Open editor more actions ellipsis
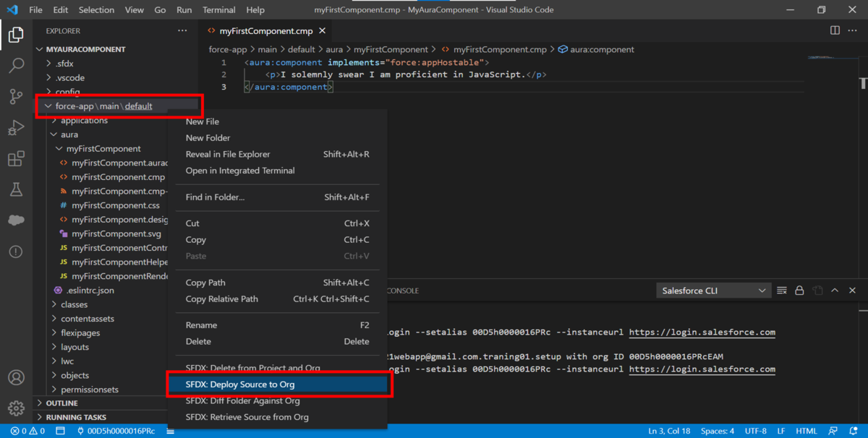868x438 pixels. click(853, 31)
